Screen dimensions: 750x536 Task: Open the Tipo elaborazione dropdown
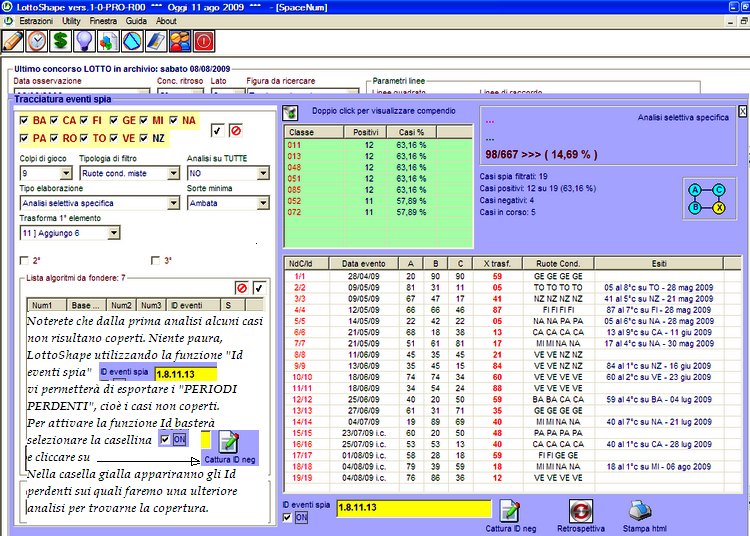[x=174, y=203]
